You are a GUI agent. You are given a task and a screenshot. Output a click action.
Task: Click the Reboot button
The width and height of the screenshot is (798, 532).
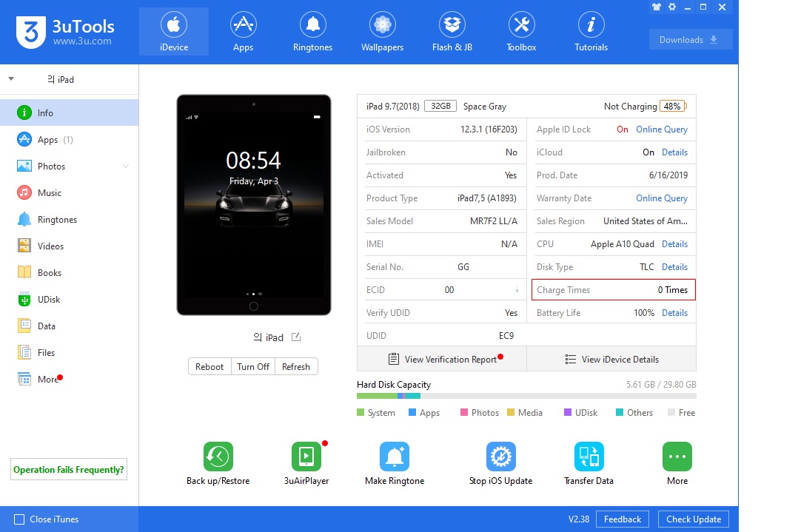(x=209, y=367)
